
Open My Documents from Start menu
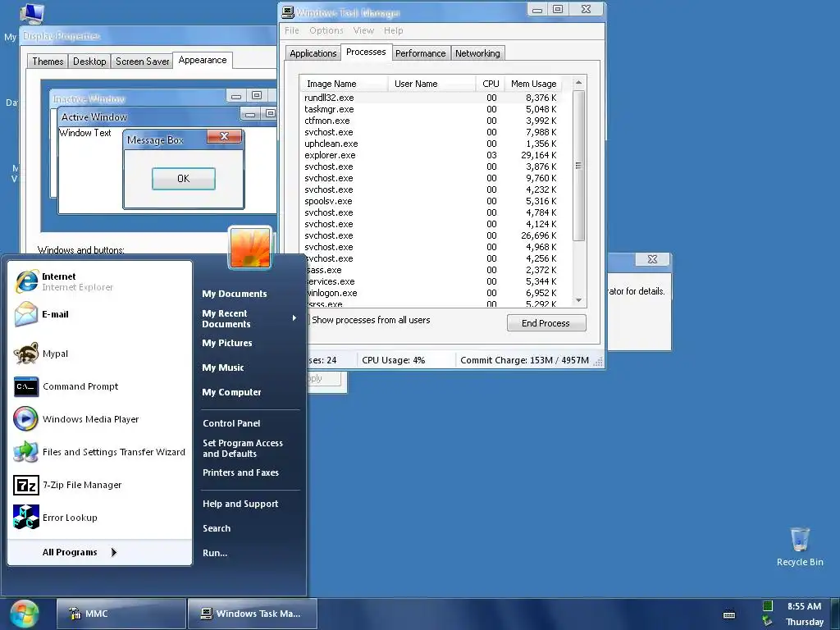234,294
